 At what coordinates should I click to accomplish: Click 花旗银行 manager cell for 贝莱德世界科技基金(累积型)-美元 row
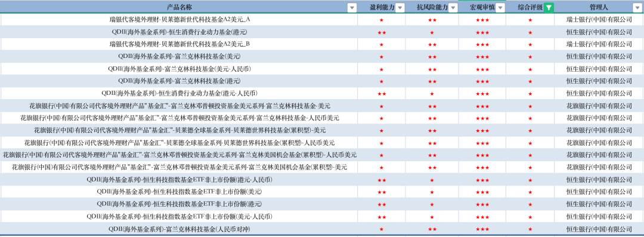click(599, 130)
